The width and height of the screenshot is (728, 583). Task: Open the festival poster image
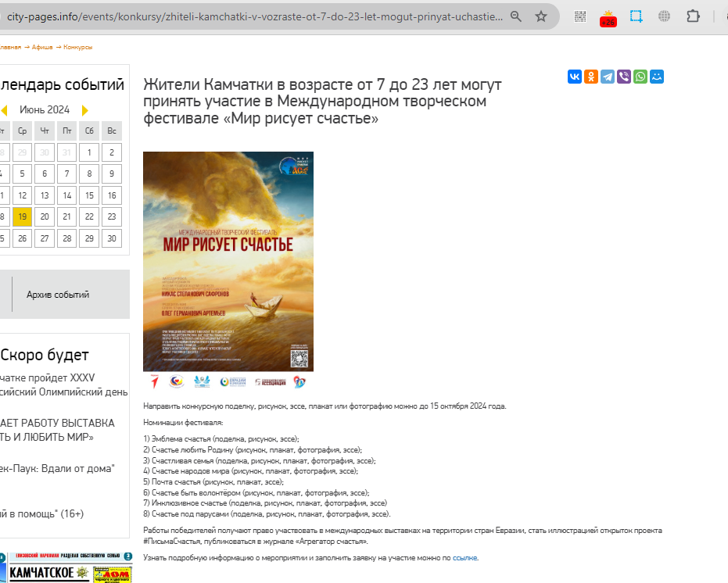tap(228, 261)
